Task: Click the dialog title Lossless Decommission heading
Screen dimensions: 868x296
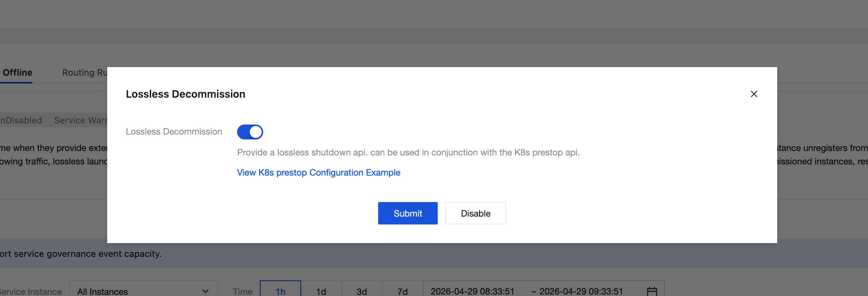Action: click(x=185, y=94)
